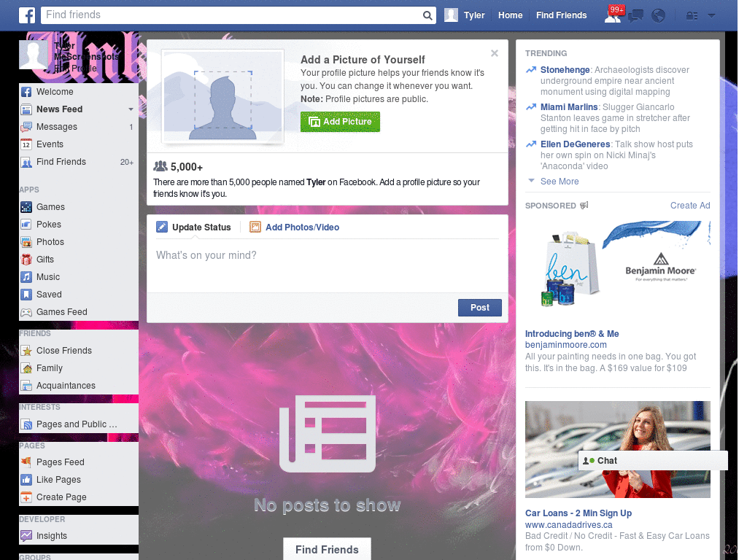
Task: Click the Find Friends sidebar icon
Action: (x=26, y=162)
